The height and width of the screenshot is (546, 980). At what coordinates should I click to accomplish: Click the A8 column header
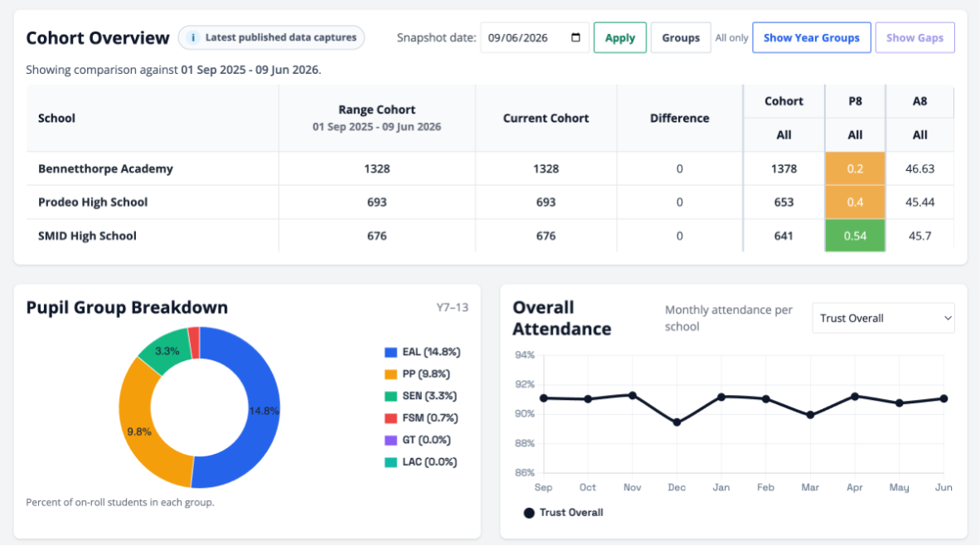click(x=919, y=101)
